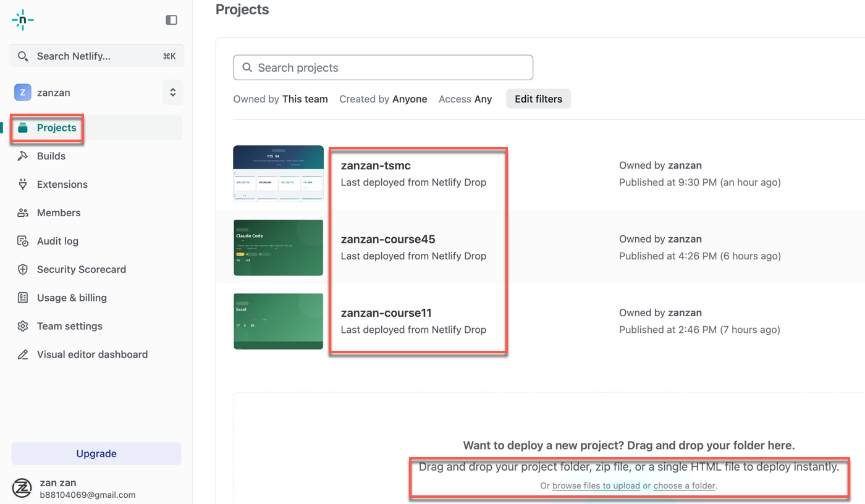Click the b88104069@gmail.com account text
This screenshot has height=504, width=865.
pos(87,495)
